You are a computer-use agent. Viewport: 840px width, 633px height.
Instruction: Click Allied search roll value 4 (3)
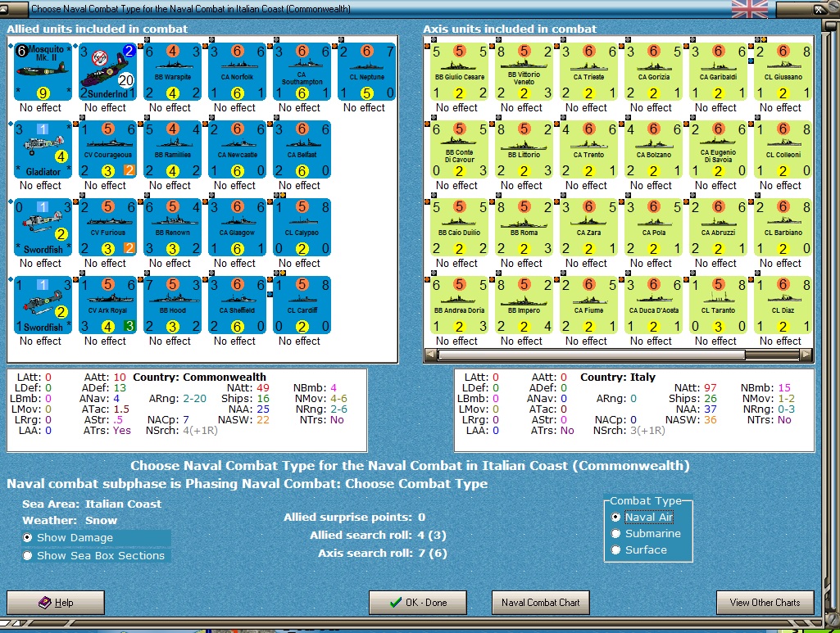tap(432, 535)
